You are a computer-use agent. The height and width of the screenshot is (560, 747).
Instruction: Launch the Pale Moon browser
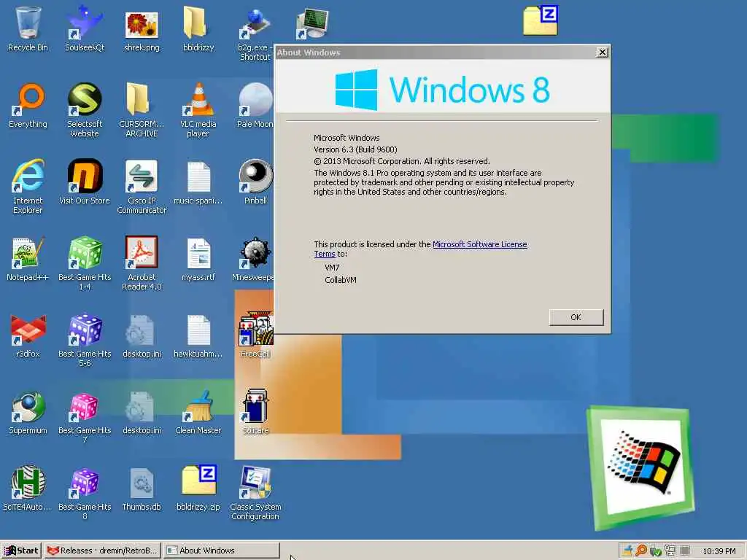(x=255, y=106)
